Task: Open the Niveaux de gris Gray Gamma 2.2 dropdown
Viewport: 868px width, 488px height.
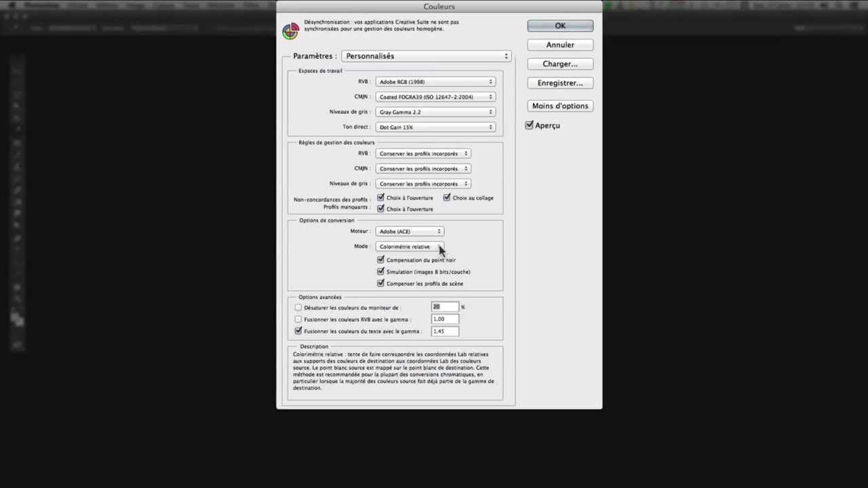Action: point(435,112)
